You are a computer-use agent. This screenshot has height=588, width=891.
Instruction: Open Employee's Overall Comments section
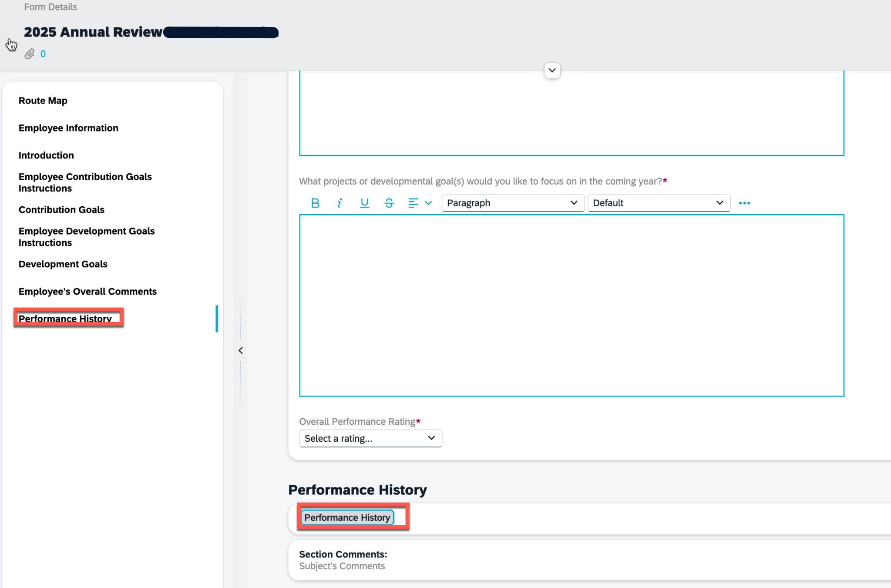click(x=87, y=291)
